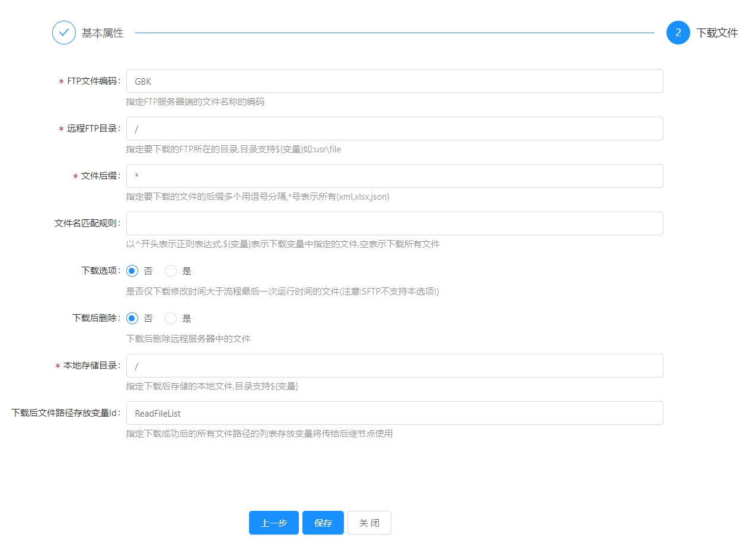Click the 关闭 button
Viewport: 756px width, 547px height.
coord(369,523)
